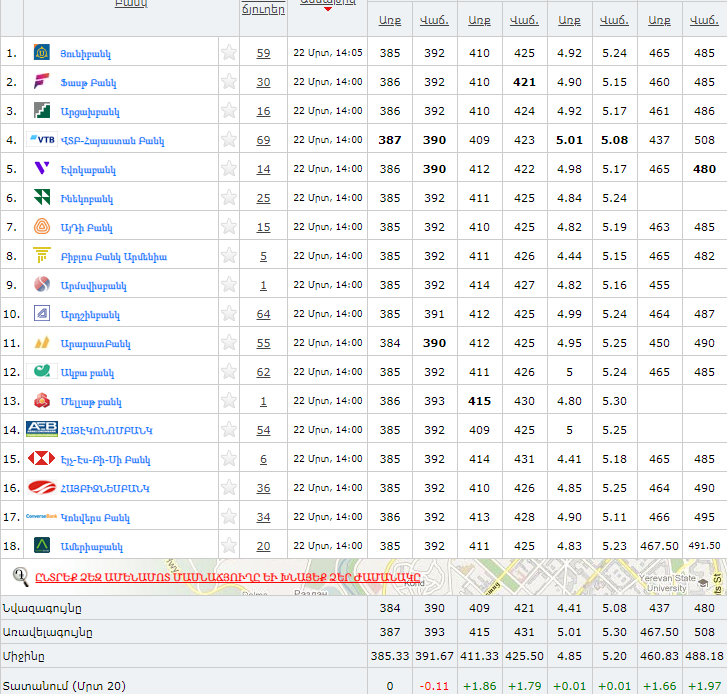Click the ID Bank orange logo in row 7
This screenshot has height=694, width=727.
click(x=42, y=226)
